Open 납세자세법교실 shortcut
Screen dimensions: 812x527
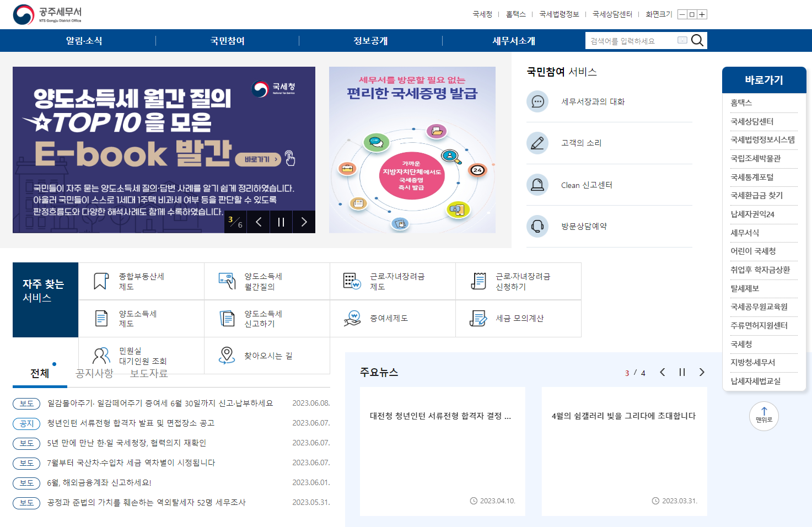click(x=756, y=381)
